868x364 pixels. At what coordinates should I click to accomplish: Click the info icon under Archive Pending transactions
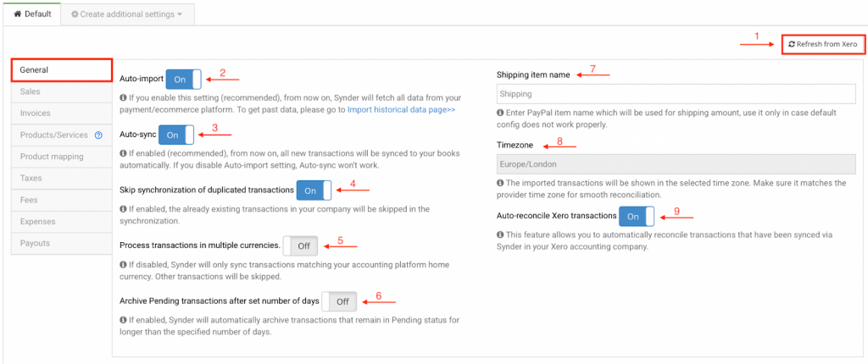[x=123, y=320]
